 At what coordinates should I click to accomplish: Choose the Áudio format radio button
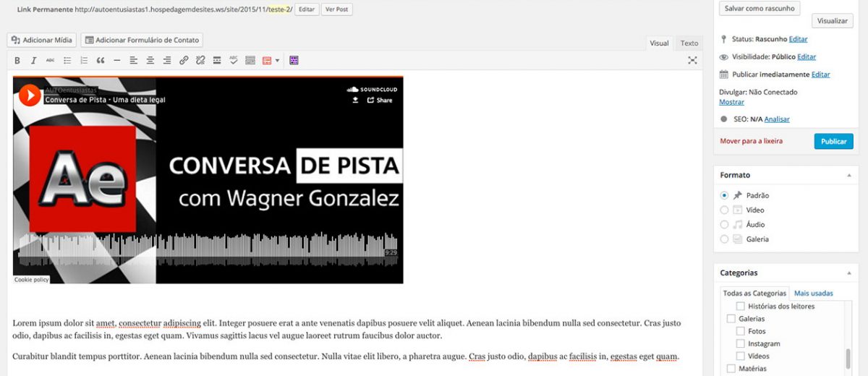pyautogui.click(x=725, y=224)
